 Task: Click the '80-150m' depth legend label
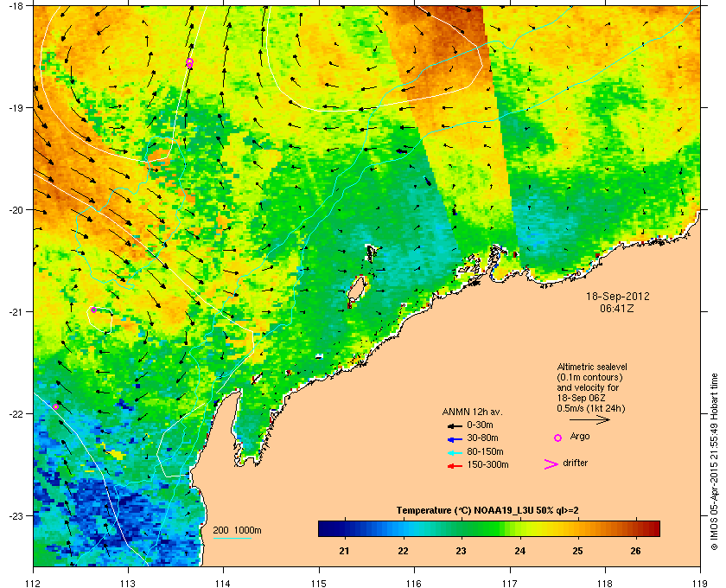485,451
